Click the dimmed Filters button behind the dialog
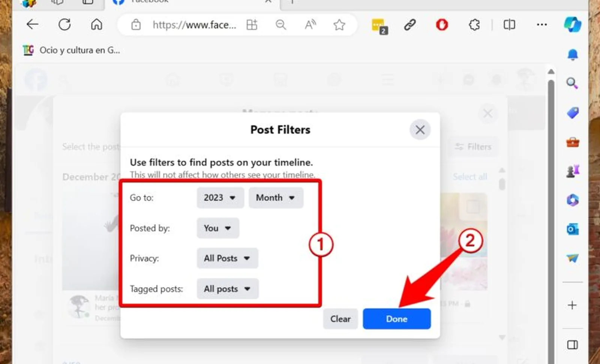Screen dimensions: 600x364 point(473,147)
